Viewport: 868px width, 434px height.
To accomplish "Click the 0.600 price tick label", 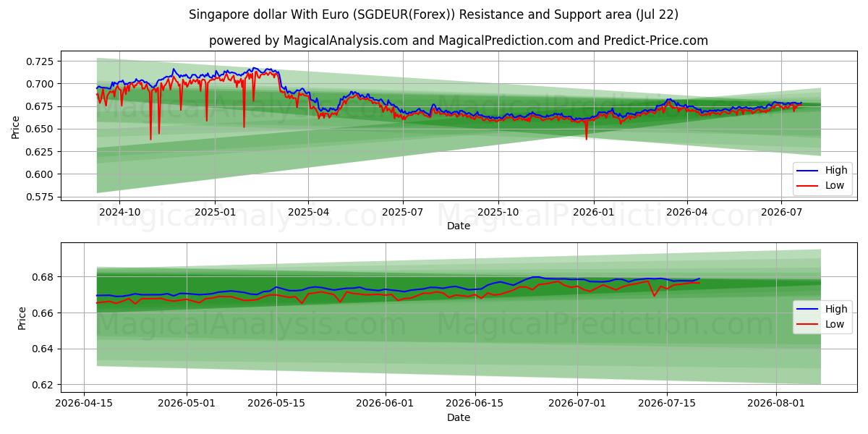I will 41,174.
